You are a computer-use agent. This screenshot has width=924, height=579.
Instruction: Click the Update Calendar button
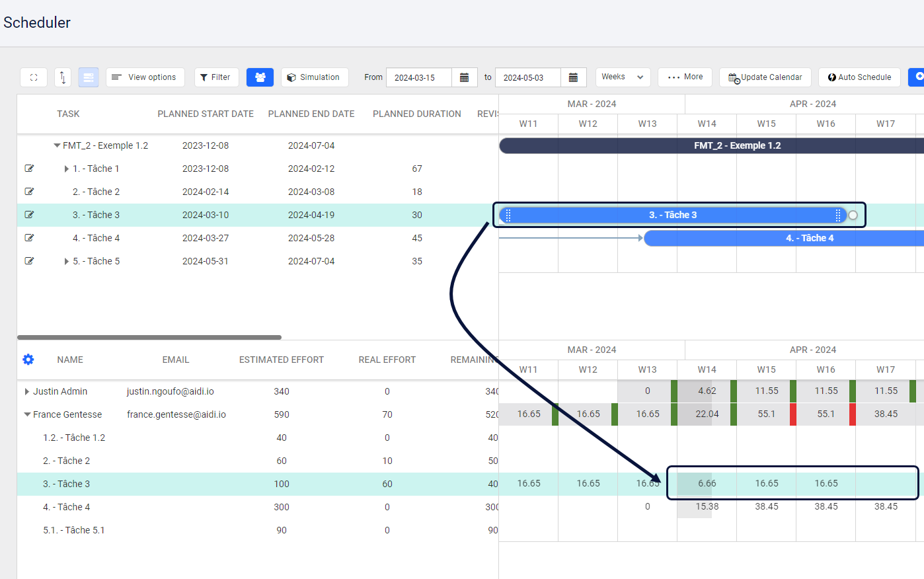765,77
